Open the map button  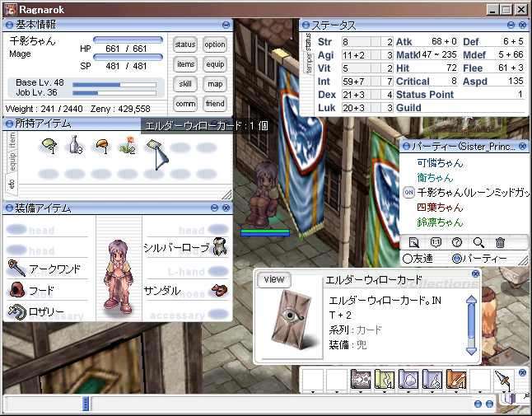(215, 84)
